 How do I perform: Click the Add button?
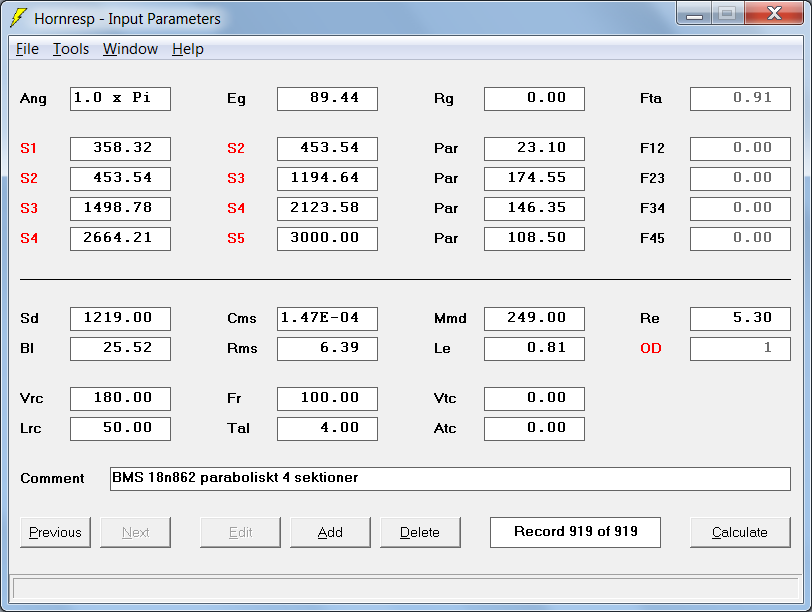tap(330, 532)
